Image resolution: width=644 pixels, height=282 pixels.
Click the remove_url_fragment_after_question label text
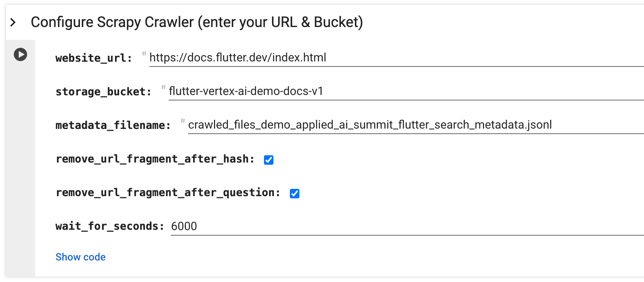[168, 193]
